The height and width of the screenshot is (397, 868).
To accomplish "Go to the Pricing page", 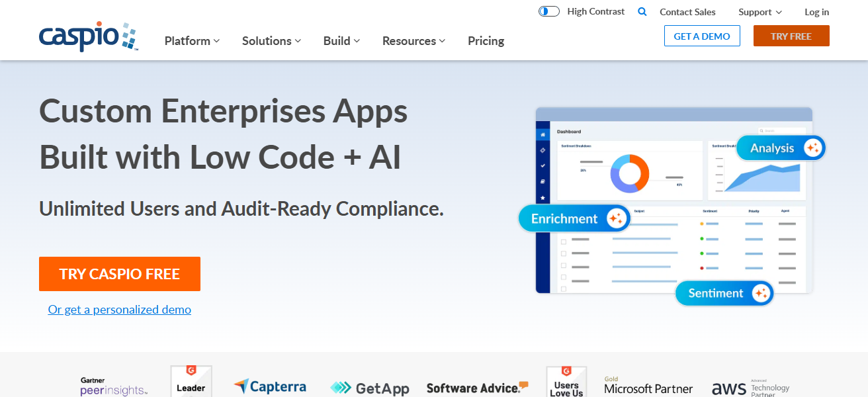I will (486, 41).
